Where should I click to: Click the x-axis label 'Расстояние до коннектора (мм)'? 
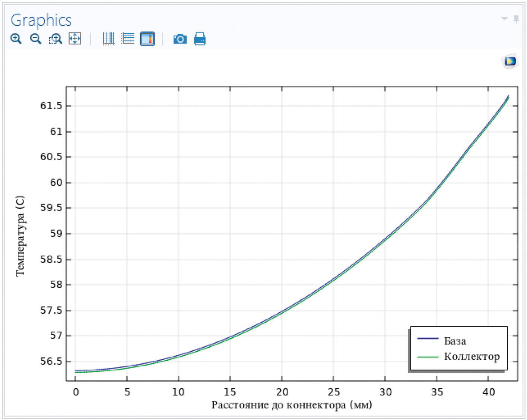coord(292,405)
